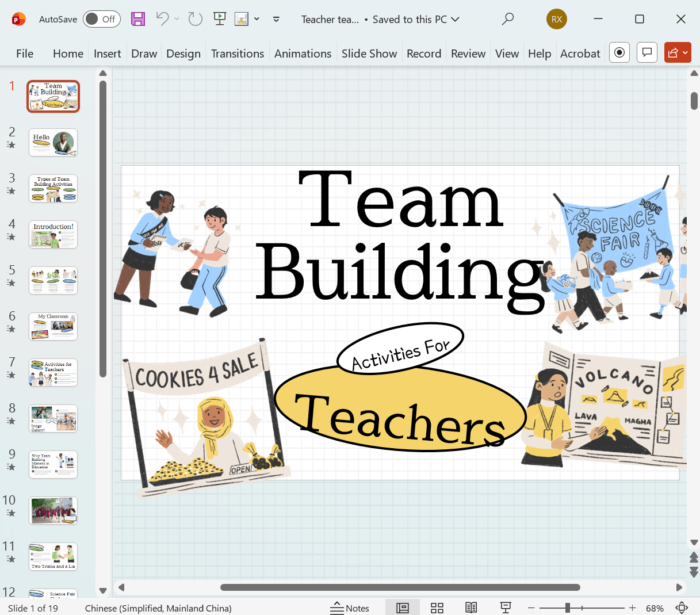
Task: Open Reading View from the status bar
Action: pos(471,608)
